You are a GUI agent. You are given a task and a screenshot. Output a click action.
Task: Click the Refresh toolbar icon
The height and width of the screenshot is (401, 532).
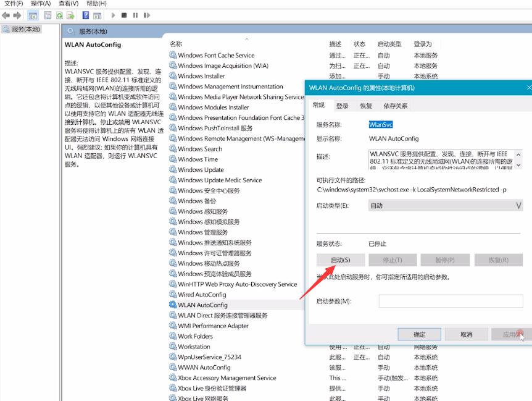tap(59, 15)
